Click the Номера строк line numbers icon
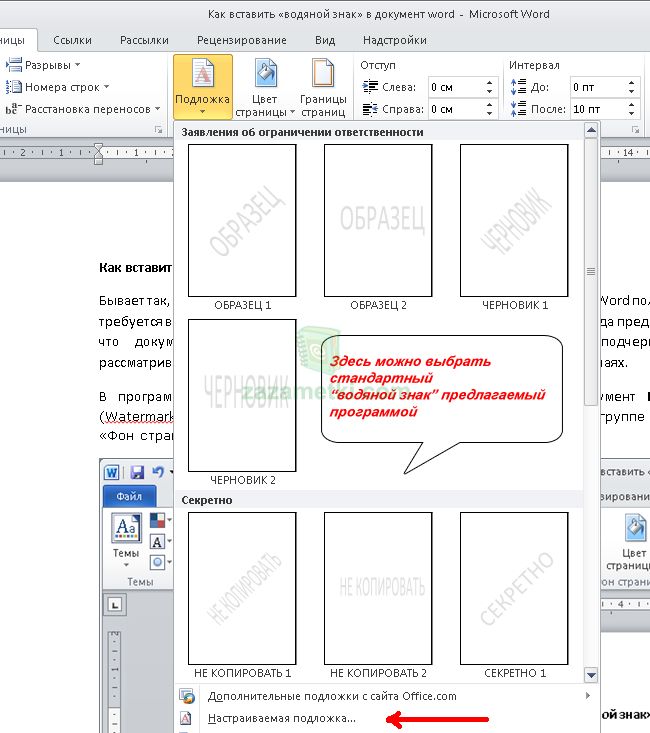The image size is (650, 733). pos(14,87)
